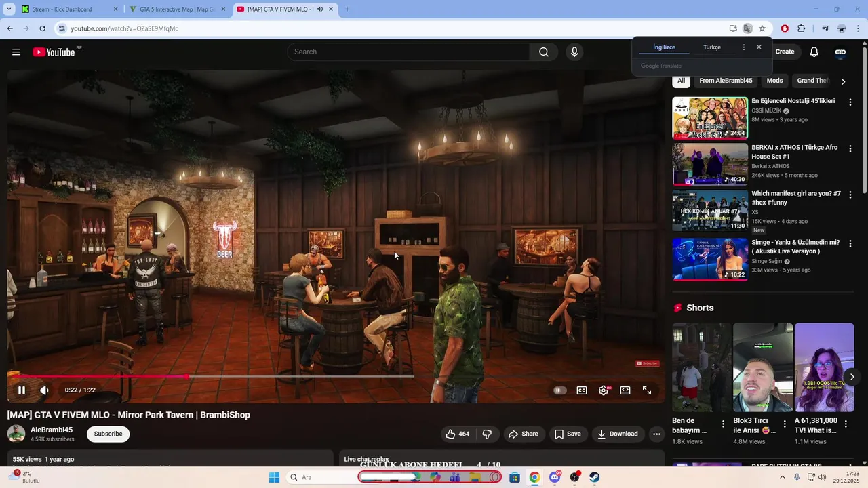Open a new browser tab
This screenshot has width=868, height=488.
347,9
